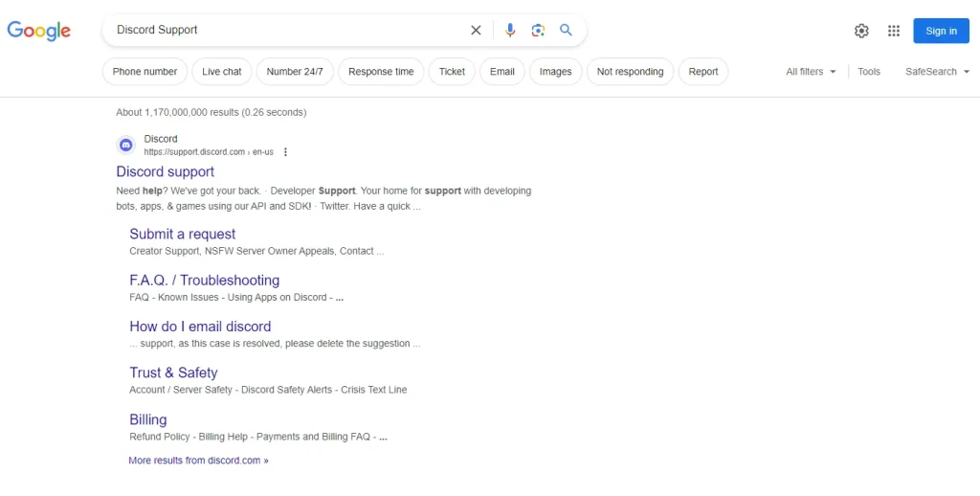Select the Report filter chip

703,71
